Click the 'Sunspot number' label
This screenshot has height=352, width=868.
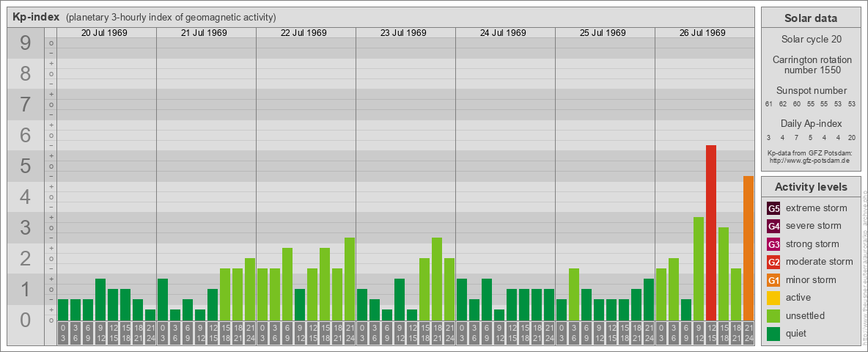(811, 91)
